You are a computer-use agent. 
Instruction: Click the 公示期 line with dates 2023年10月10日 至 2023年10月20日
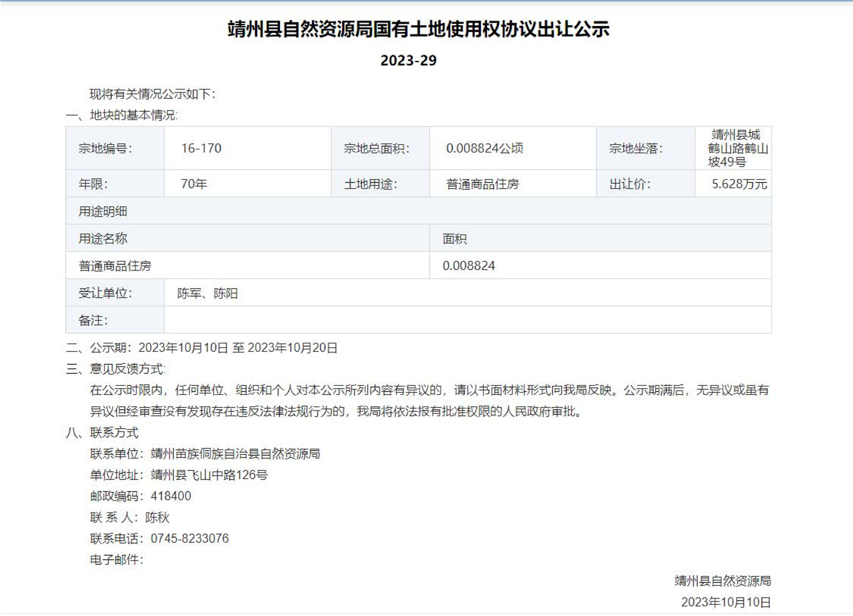click(x=202, y=348)
